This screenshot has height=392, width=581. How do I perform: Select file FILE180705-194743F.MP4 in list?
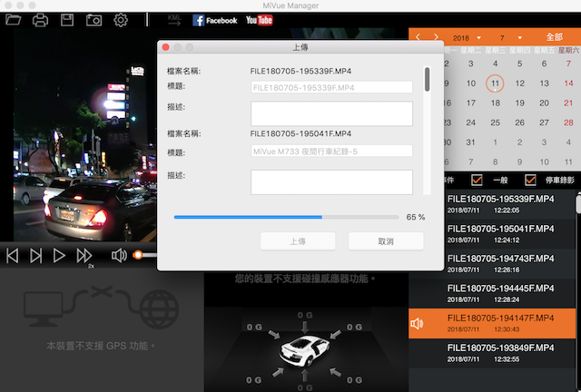pos(492,263)
